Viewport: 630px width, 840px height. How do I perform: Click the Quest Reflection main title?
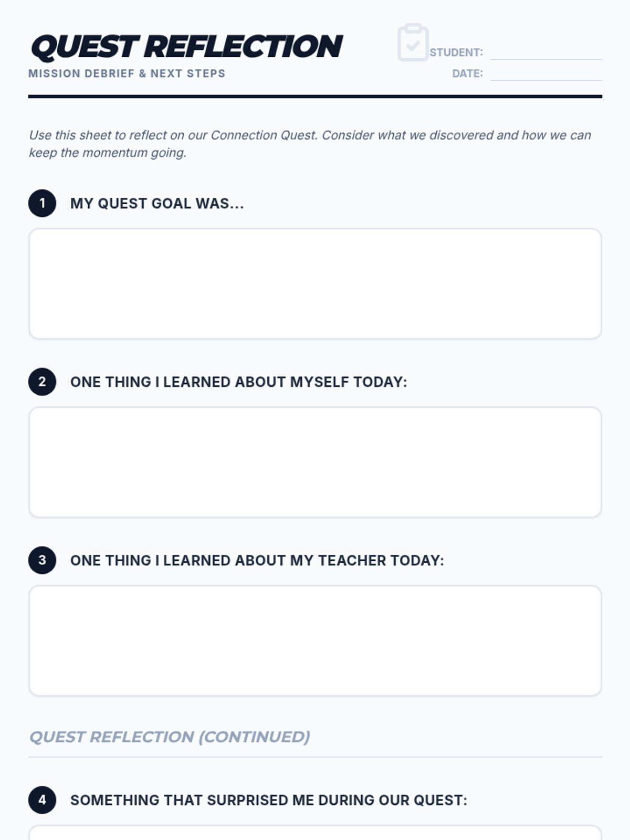186,46
